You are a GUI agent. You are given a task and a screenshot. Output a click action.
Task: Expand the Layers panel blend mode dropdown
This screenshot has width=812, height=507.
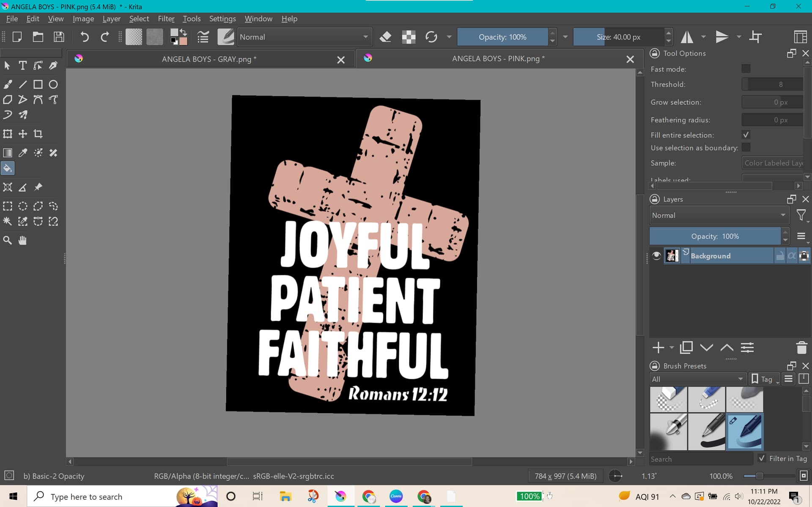click(719, 215)
